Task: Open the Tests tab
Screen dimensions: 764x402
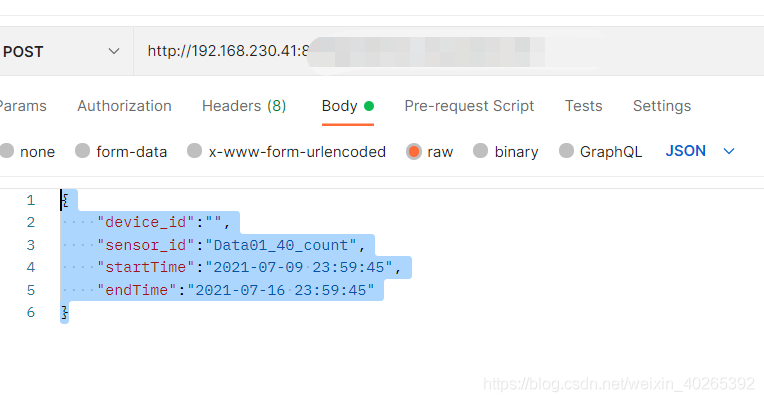Action: click(584, 106)
